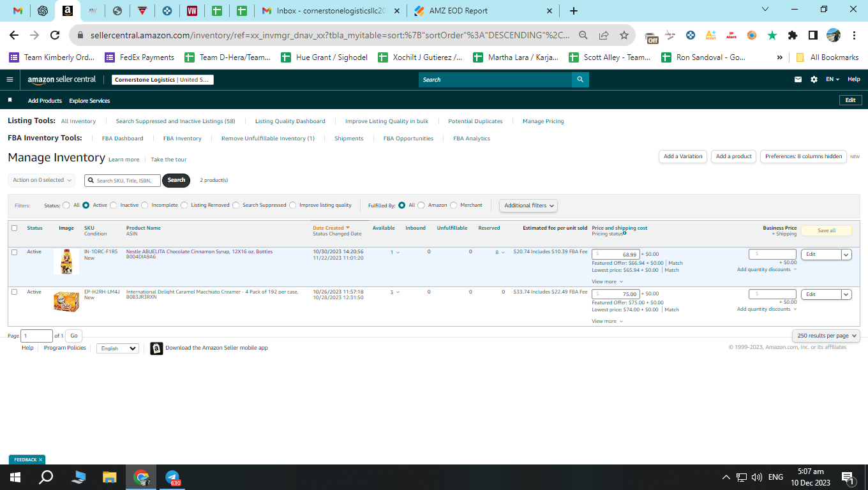Open the Seller Central settings gear

pos(814,80)
